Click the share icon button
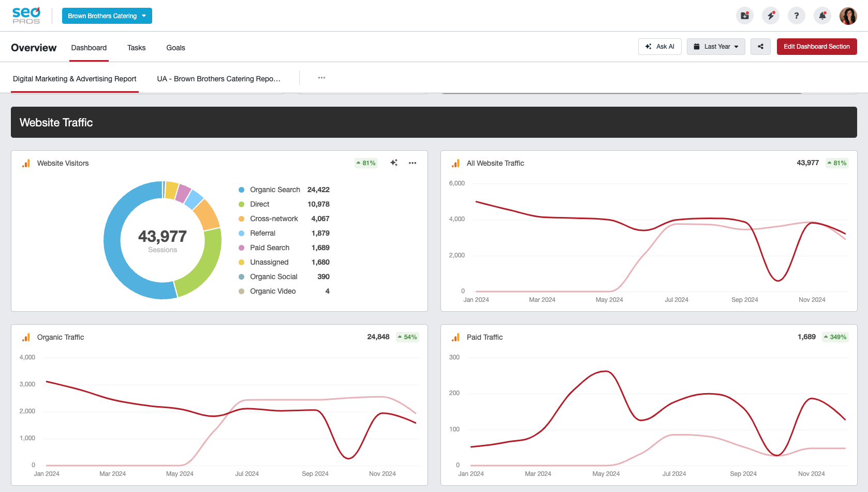 pos(760,47)
